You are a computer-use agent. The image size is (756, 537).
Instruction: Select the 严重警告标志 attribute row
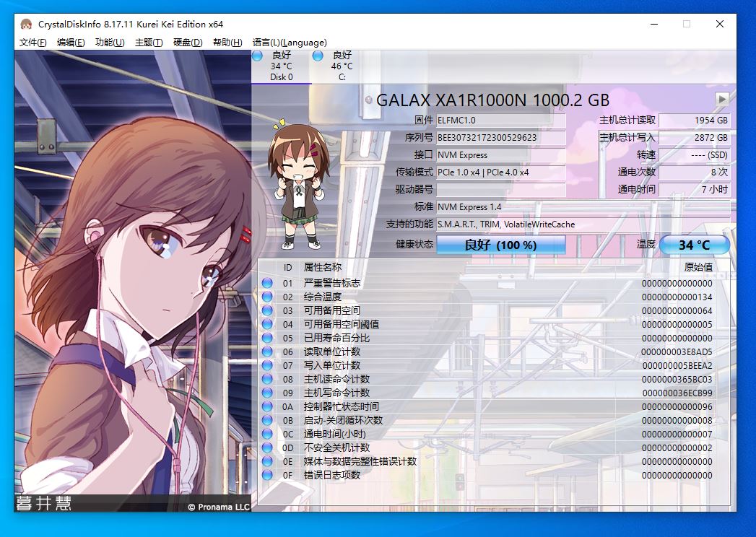click(x=494, y=283)
